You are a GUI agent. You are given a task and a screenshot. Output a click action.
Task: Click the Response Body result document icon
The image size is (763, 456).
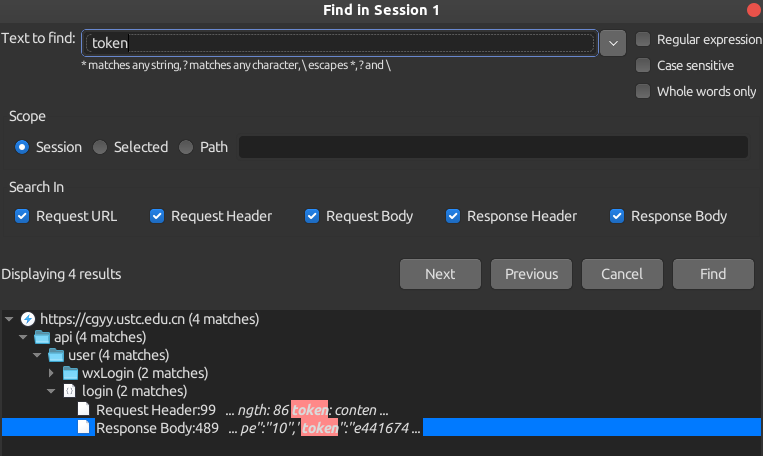(x=84, y=428)
